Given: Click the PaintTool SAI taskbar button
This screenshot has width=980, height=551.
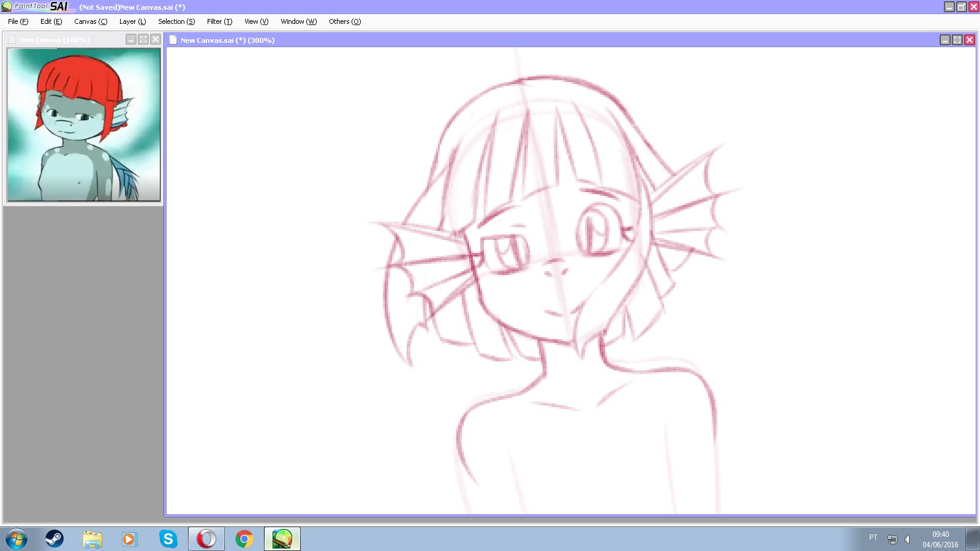Looking at the screenshot, I should point(282,539).
